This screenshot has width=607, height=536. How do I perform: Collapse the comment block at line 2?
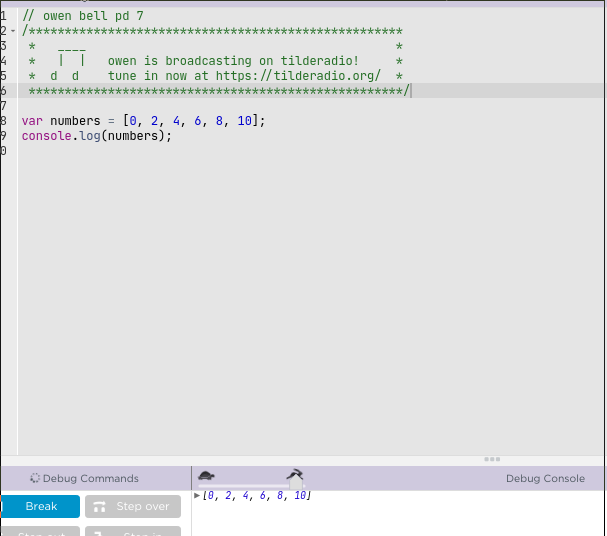pyautogui.click(x=13, y=31)
